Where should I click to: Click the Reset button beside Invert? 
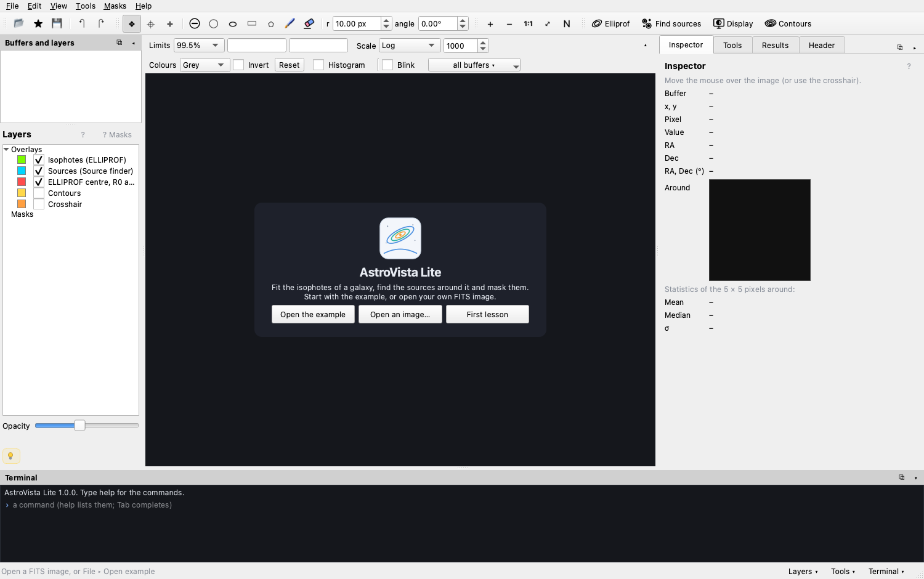pyautogui.click(x=289, y=65)
